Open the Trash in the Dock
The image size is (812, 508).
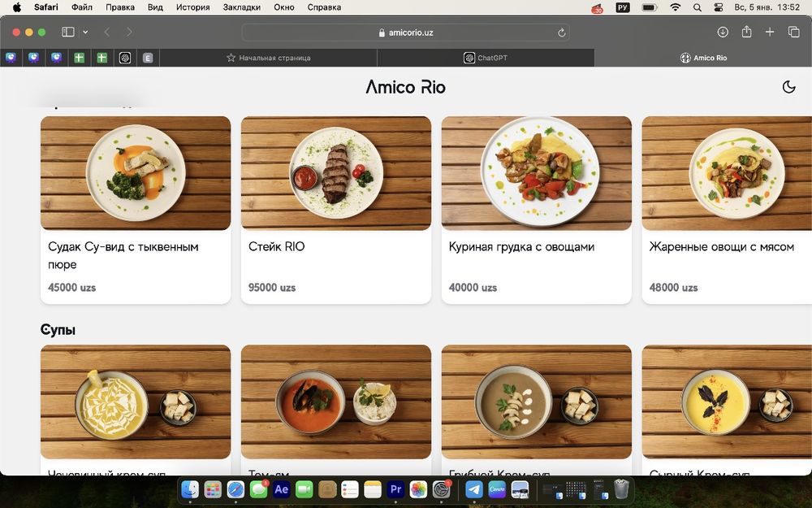coord(621,488)
